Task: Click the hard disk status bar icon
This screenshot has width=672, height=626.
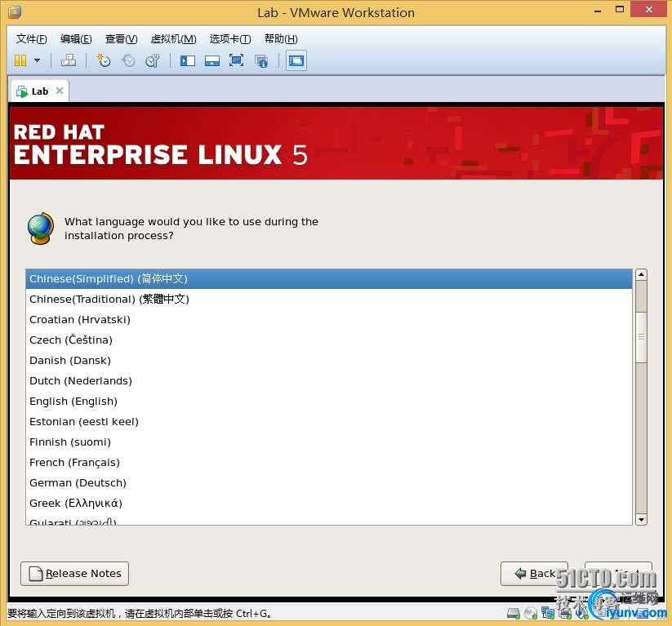Action: tap(514, 614)
